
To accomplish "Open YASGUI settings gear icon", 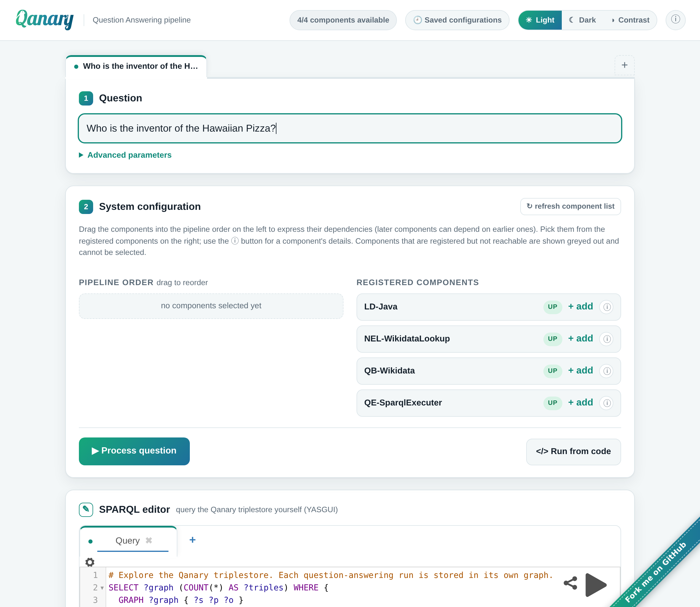I will [90, 562].
